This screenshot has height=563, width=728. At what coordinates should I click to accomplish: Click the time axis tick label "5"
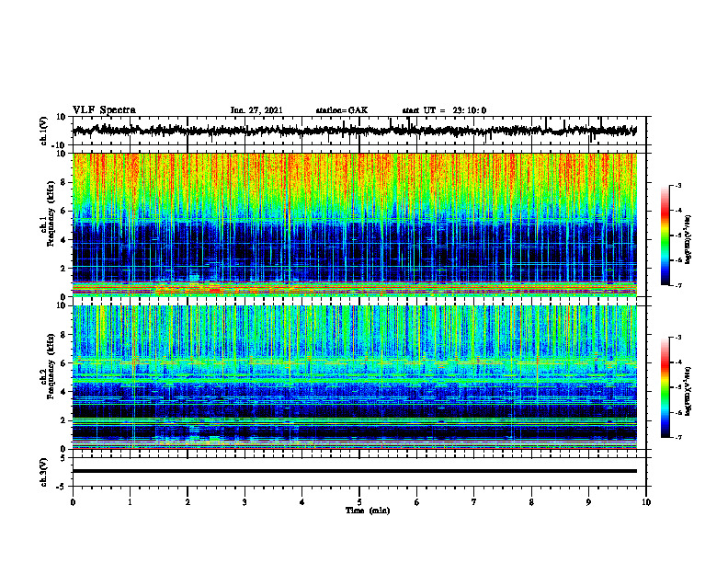359,502
